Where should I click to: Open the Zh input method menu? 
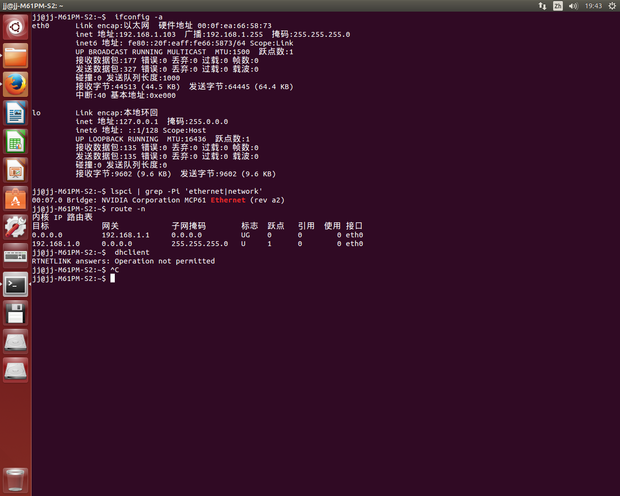(x=556, y=6)
